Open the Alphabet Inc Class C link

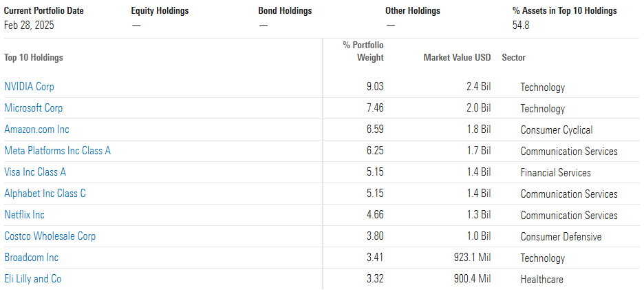(x=45, y=194)
